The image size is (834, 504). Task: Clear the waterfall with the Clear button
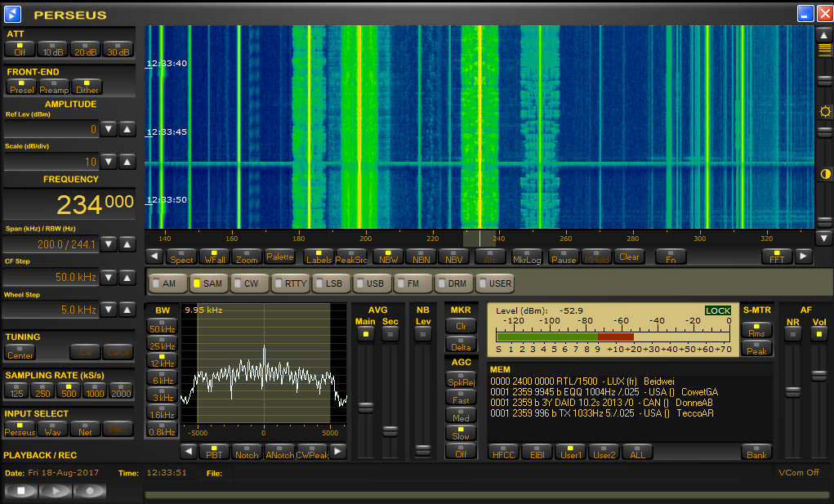coord(629,256)
